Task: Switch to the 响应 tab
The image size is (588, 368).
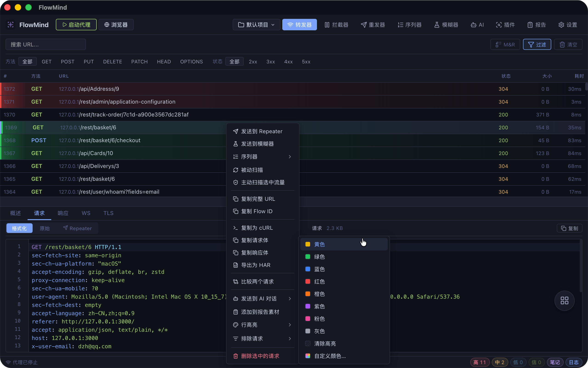Action: click(63, 213)
